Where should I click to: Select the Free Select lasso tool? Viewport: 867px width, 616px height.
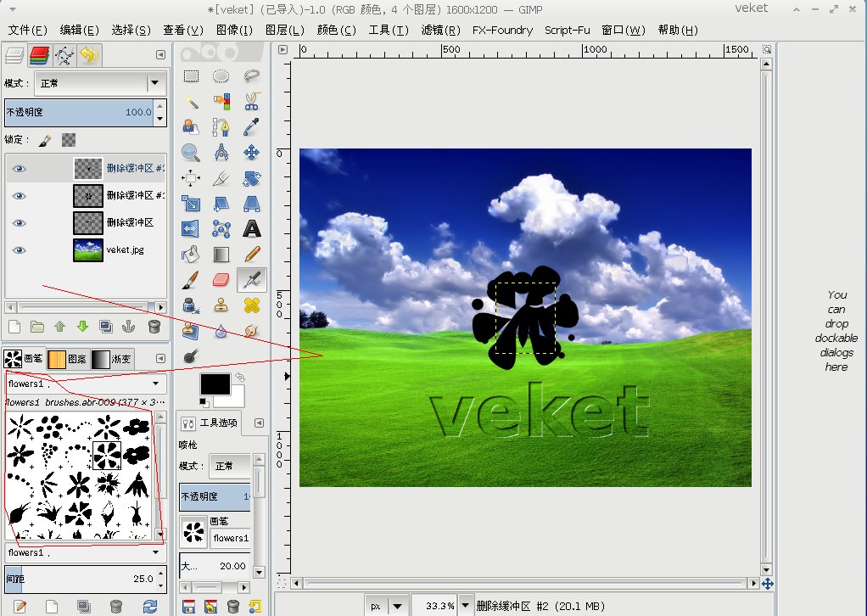click(252, 76)
